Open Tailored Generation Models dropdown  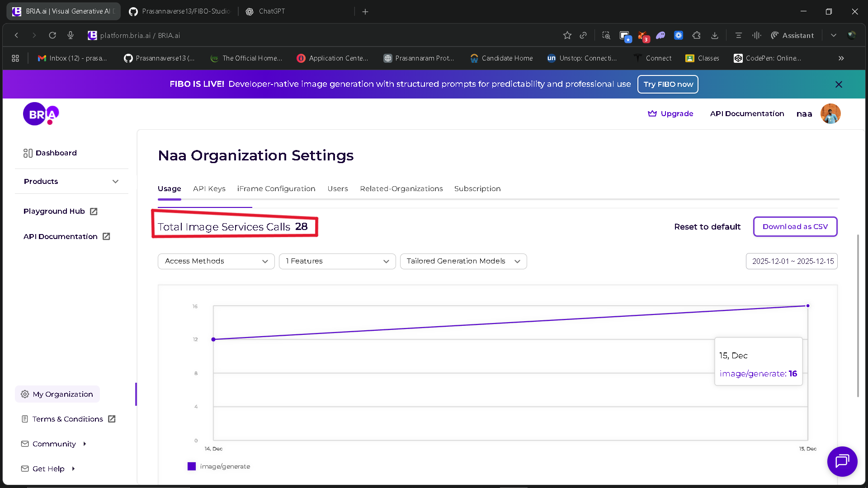(463, 261)
